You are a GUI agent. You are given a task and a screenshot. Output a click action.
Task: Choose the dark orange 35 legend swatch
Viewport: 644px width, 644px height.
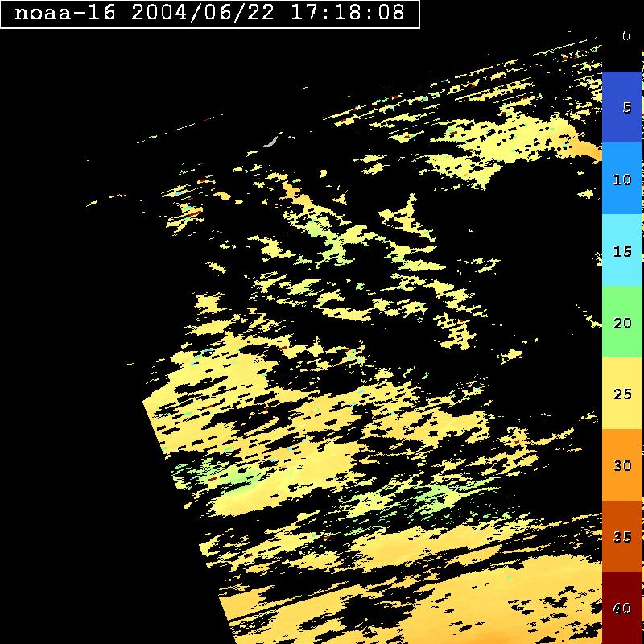pos(622,537)
